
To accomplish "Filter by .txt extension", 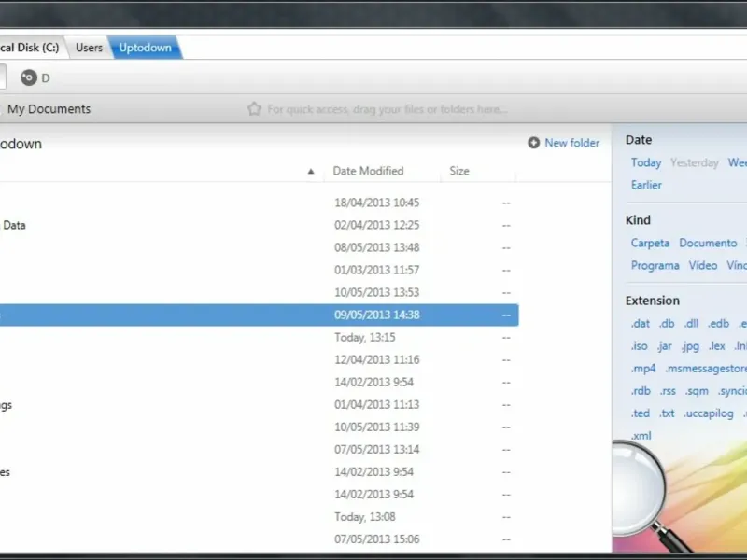I will click(x=667, y=413).
